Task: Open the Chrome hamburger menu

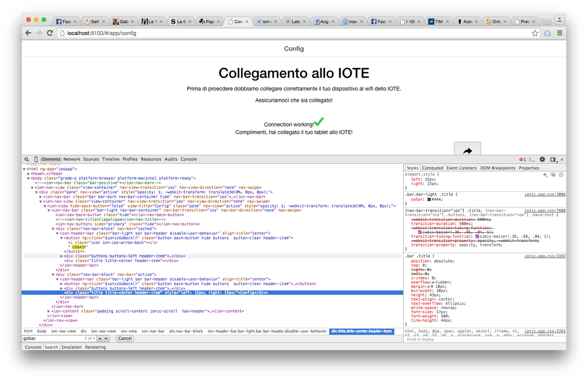Action: click(x=559, y=33)
